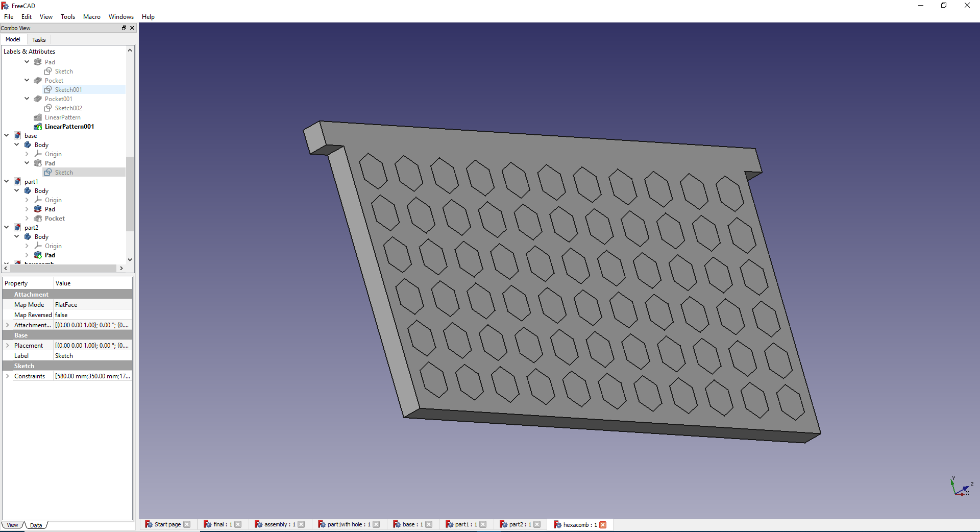The height and width of the screenshot is (532, 980).
Task: Click the Map Reversed false value
Action: pyautogui.click(x=93, y=315)
